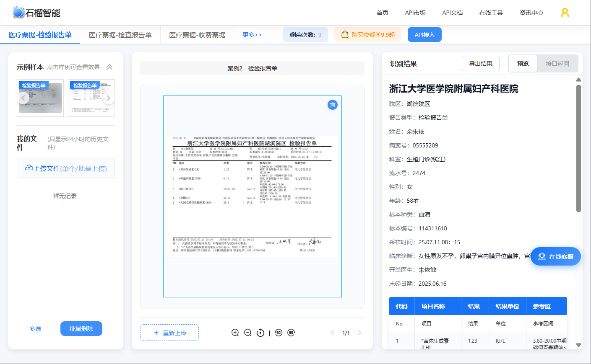Rotate image 90 degrees counter-clockwise

click(279, 333)
